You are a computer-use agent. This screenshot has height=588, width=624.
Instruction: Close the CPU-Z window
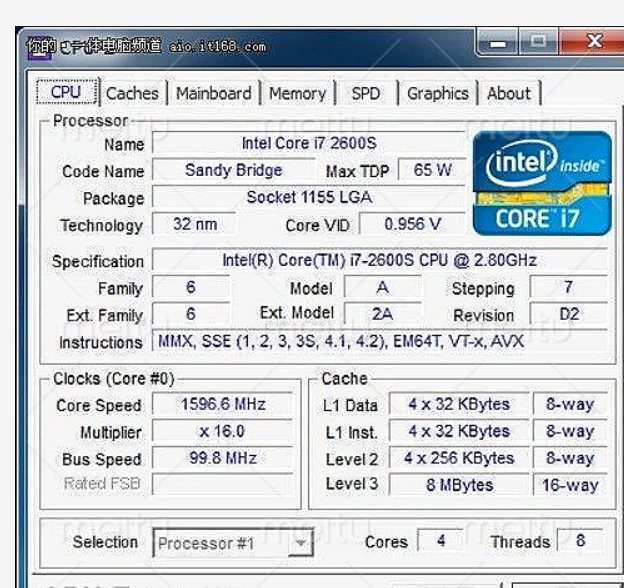(x=593, y=42)
